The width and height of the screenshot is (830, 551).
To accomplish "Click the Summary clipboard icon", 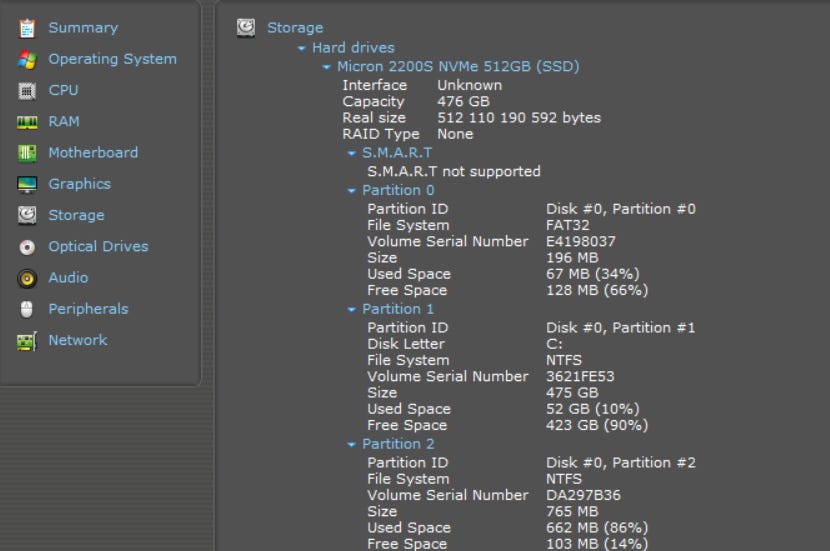I will pyautogui.click(x=27, y=28).
